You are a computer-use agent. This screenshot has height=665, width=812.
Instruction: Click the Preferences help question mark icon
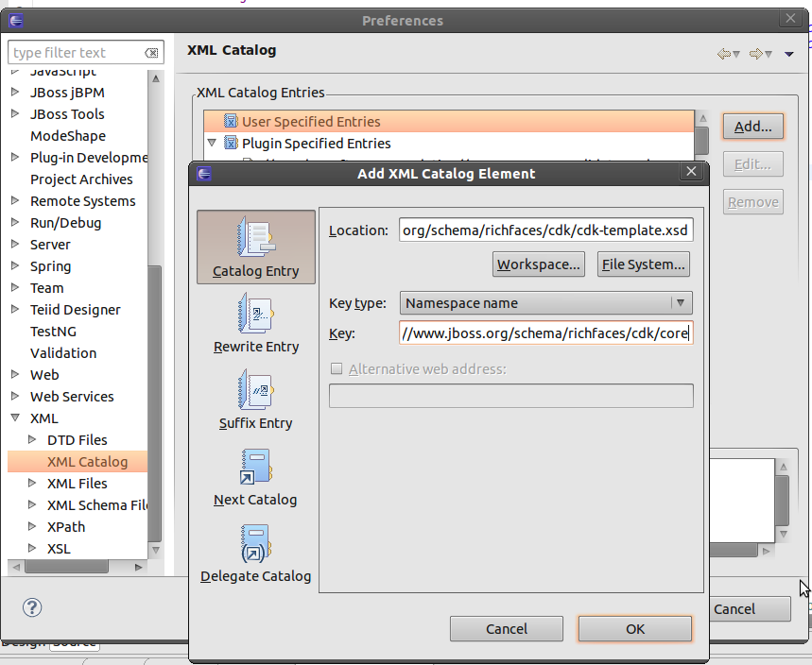pos(32,607)
